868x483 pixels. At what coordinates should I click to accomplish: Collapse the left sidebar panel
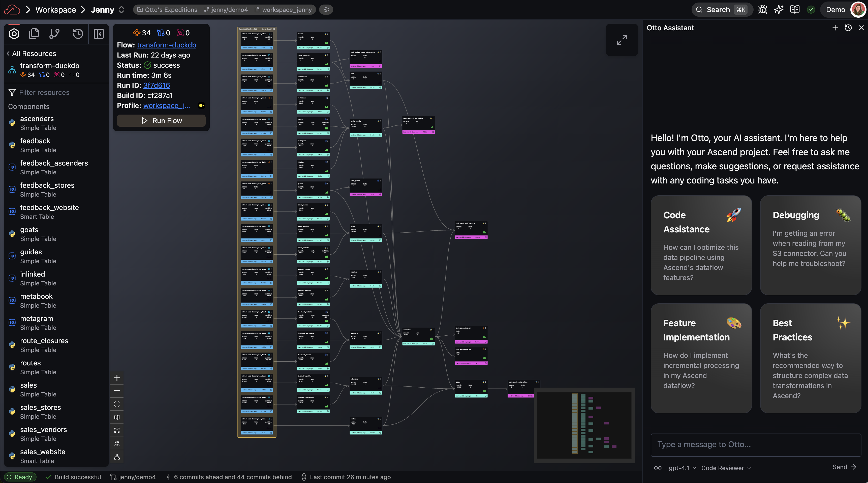click(x=98, y=34)
